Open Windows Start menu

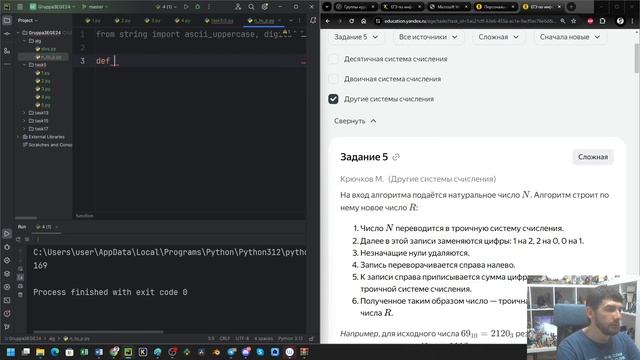[11, 352]
